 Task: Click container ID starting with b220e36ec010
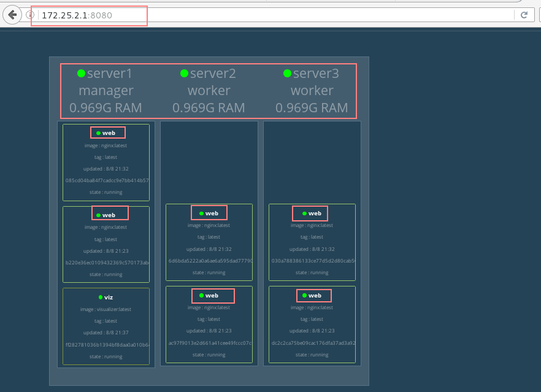click(x=107, y=263)
